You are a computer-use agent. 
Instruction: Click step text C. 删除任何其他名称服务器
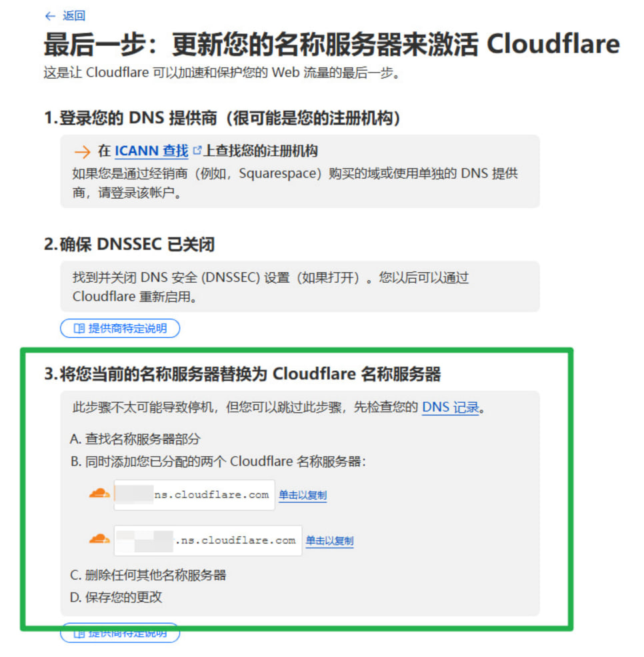tap(148, 575)
